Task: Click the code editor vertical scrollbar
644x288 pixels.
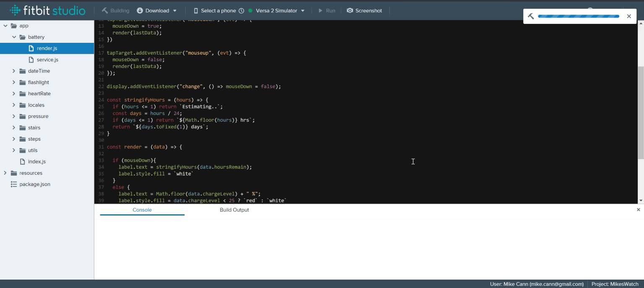Action: point(640,113)
